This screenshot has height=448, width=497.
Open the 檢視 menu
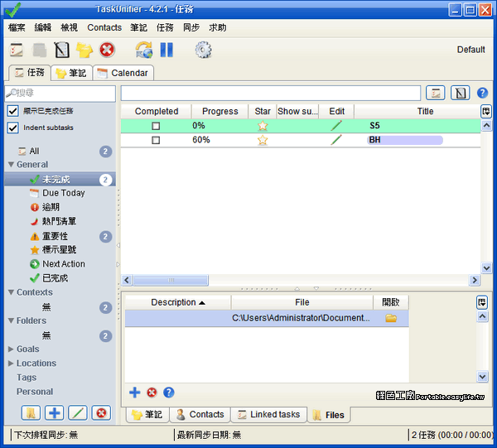click(69, 28)
